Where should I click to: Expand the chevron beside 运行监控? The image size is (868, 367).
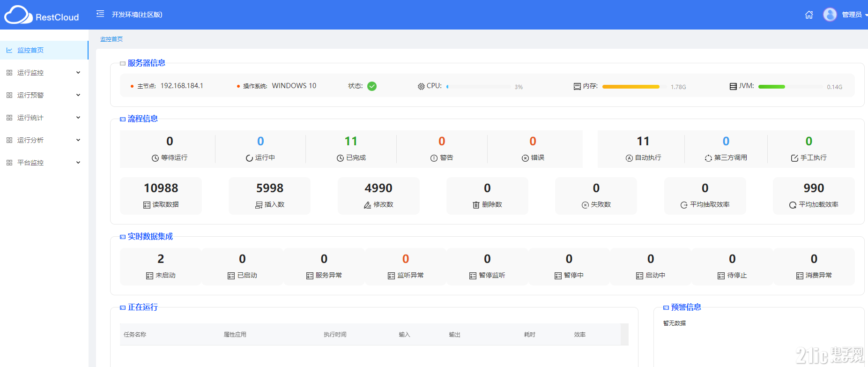78,73
